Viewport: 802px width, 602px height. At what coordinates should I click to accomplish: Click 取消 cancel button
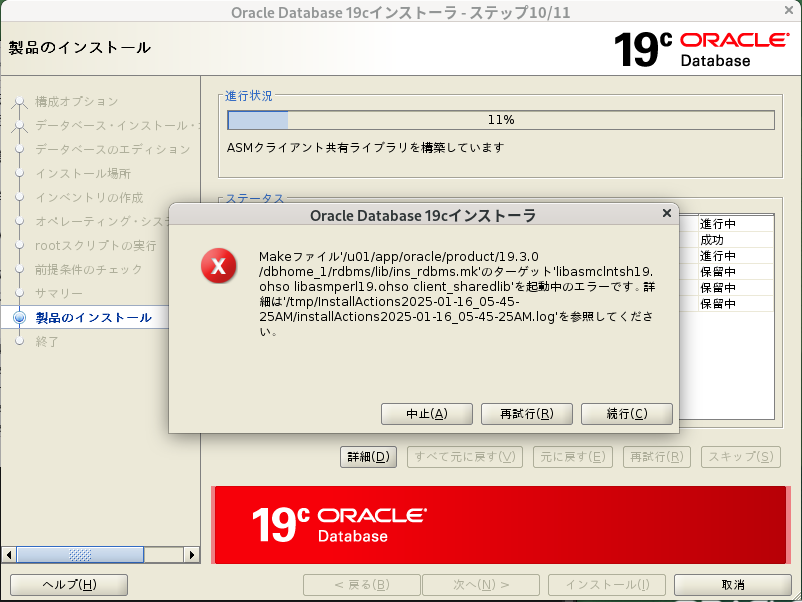click(733, 585)
